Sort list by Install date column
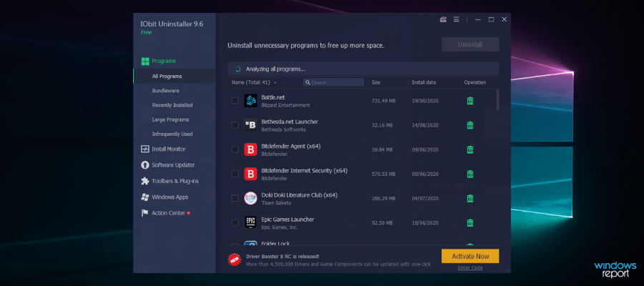 click(x=424, y=82)
